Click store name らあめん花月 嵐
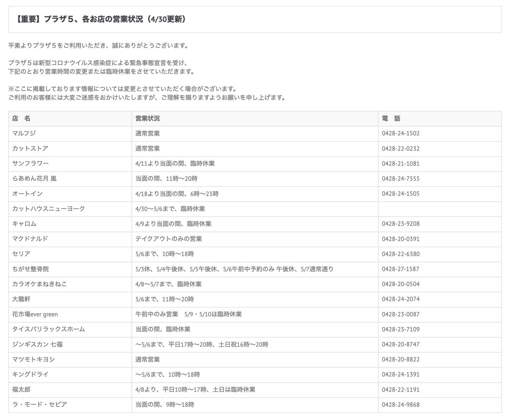The width and height of the screenshot is (510, 420). pos(34,179)
